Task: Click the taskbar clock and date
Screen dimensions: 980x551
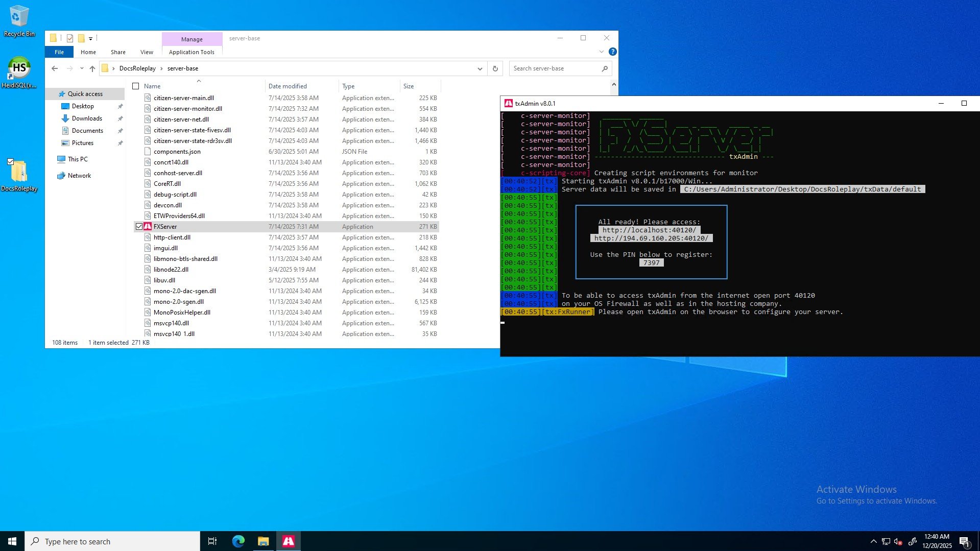Action: [x=937, y=541]
